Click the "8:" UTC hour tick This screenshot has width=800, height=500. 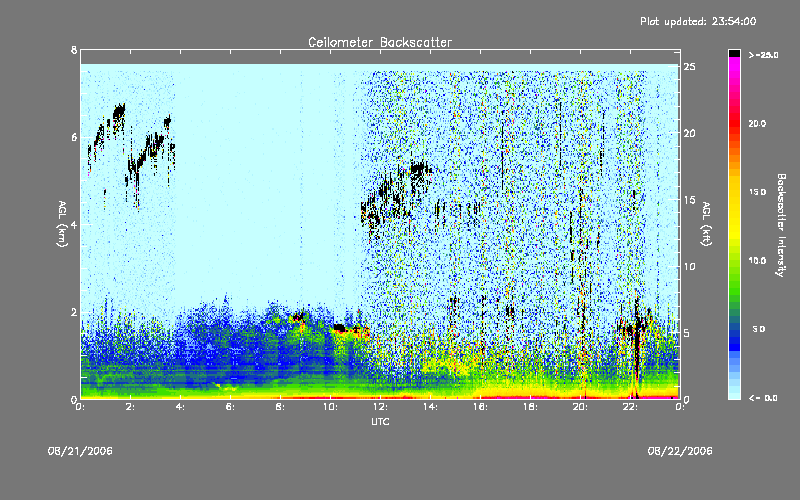(280, 407)
